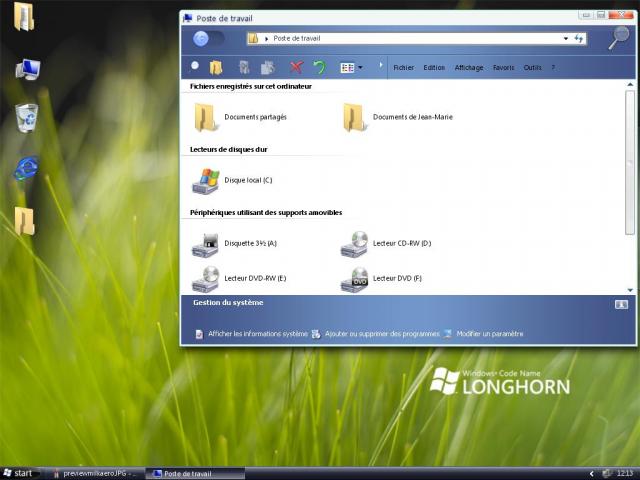640x480 pixels.
Task: Click Lecteurs de disques dur header
Action: [x=229, y=149]
